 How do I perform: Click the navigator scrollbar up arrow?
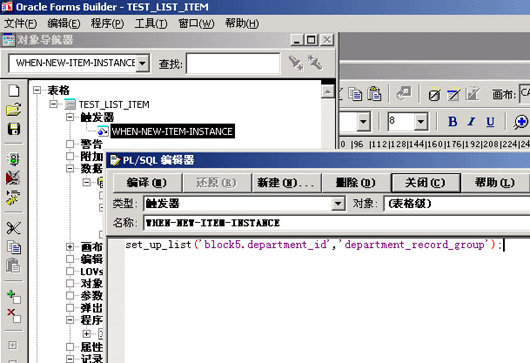tap(328, 92)
